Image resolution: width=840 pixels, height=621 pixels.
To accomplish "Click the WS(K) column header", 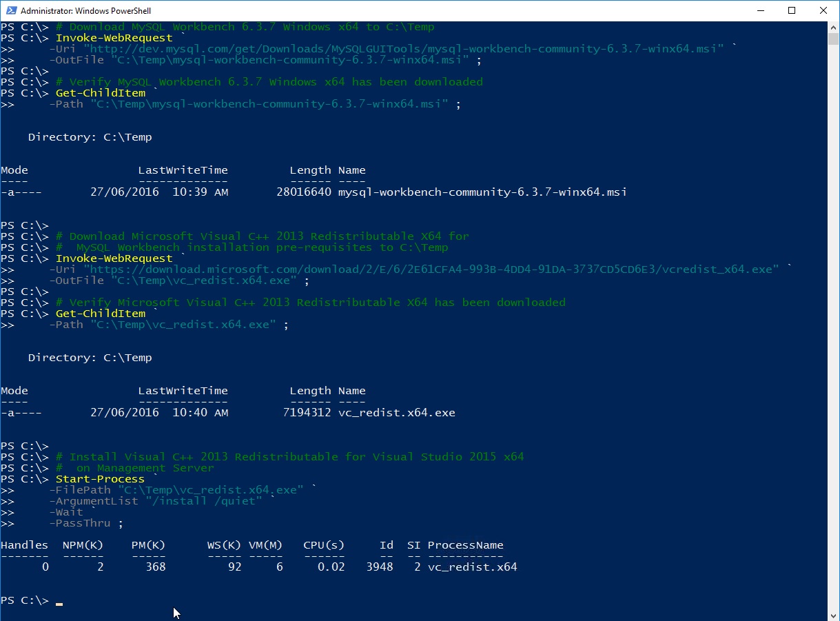I will click(225, 545).
